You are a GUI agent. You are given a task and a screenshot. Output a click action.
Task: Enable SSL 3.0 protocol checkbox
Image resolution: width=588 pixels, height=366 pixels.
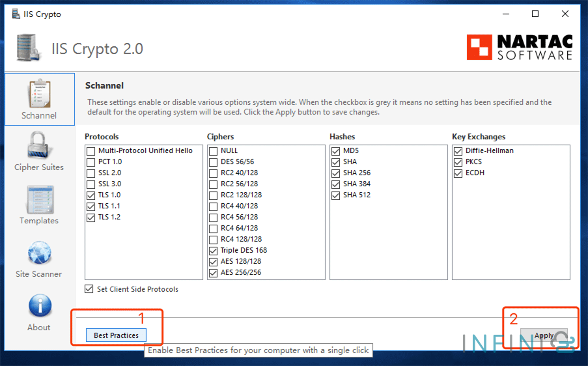tap(91, 184)
